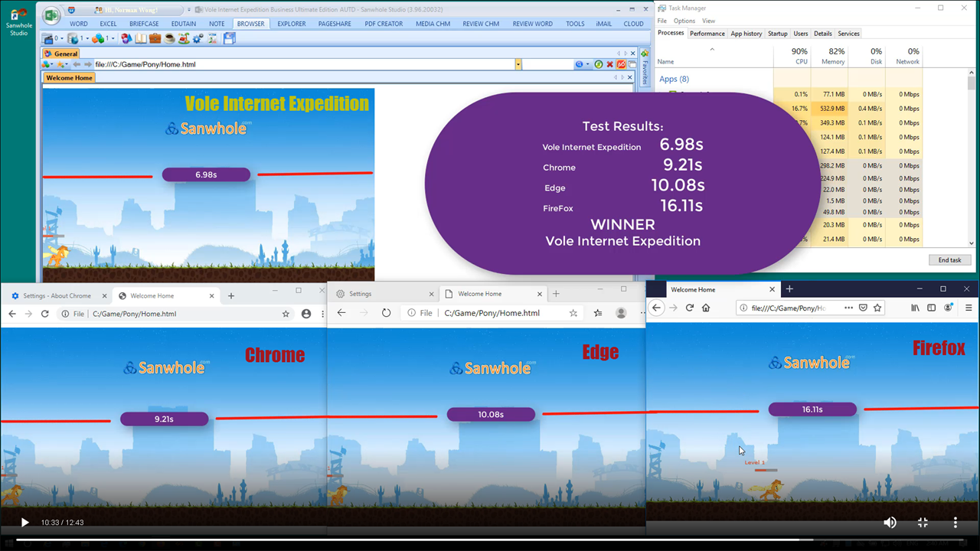Image resolution: width=980 pixels, height=551 pixels.
Task: Click the gears settings icon in Vole toolbar
Action: coord(198,38)
